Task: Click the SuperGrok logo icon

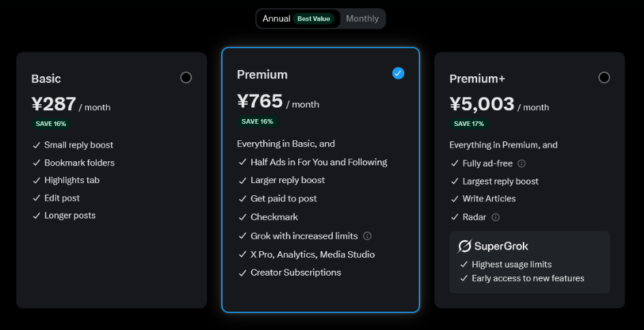Action: click(465, 246)
